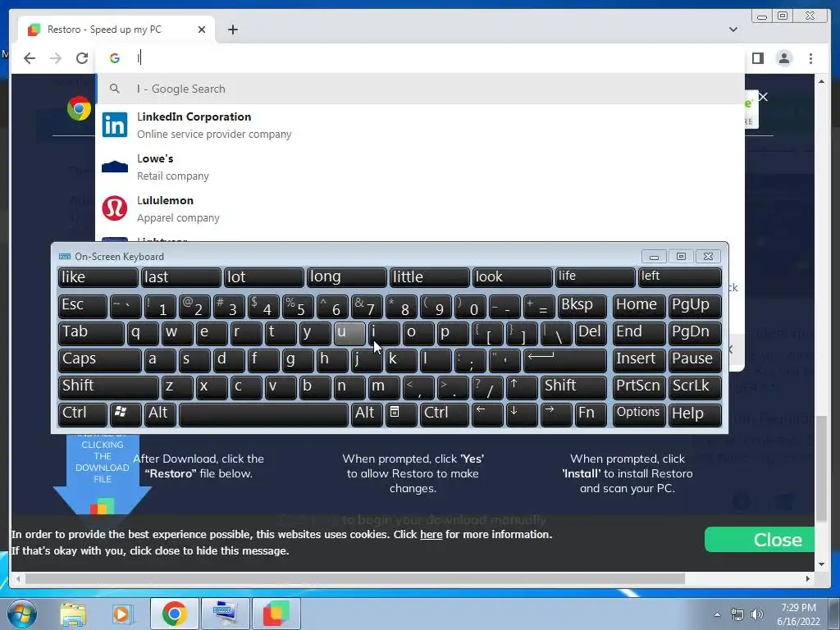Click the Help key
This screenshot has height=630, width=840.
[x=695, y=414]
